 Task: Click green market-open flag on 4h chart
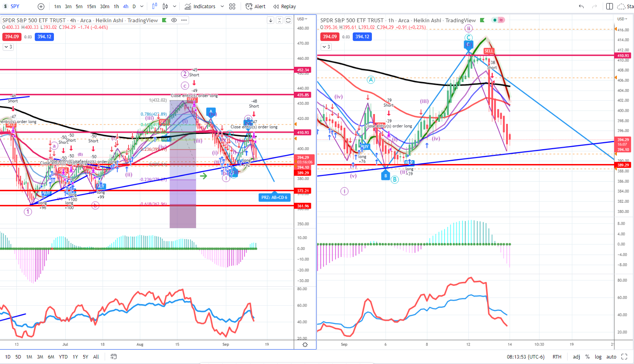point(164,20)
